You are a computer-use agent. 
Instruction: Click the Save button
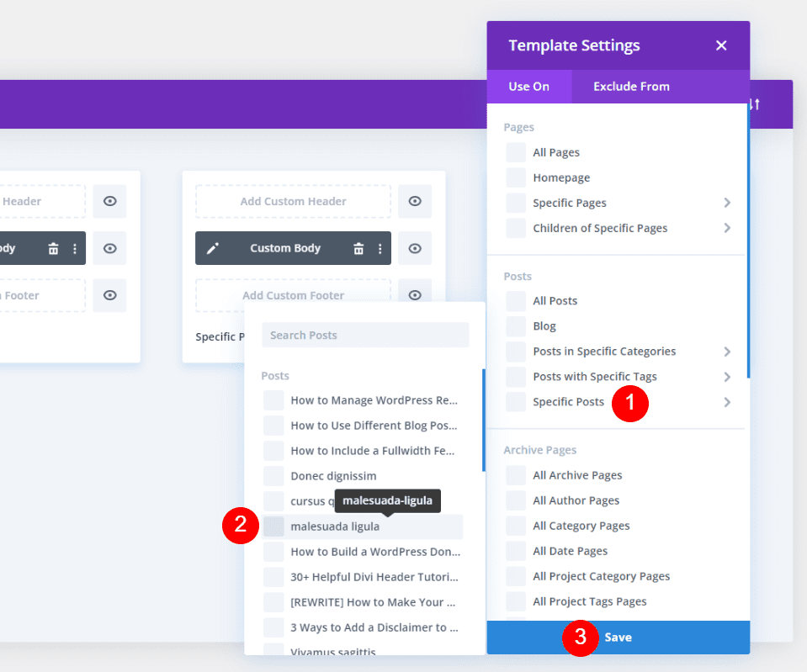click(618, 637)
